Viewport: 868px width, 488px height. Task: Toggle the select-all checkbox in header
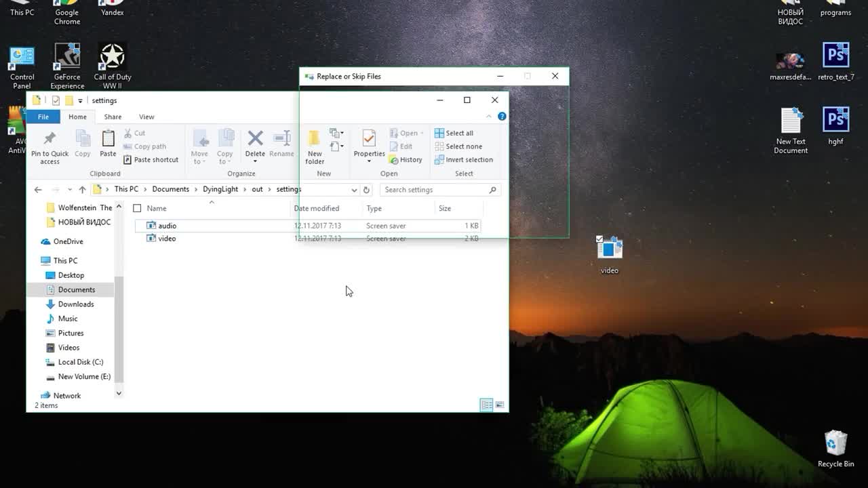tap(137, 208)
